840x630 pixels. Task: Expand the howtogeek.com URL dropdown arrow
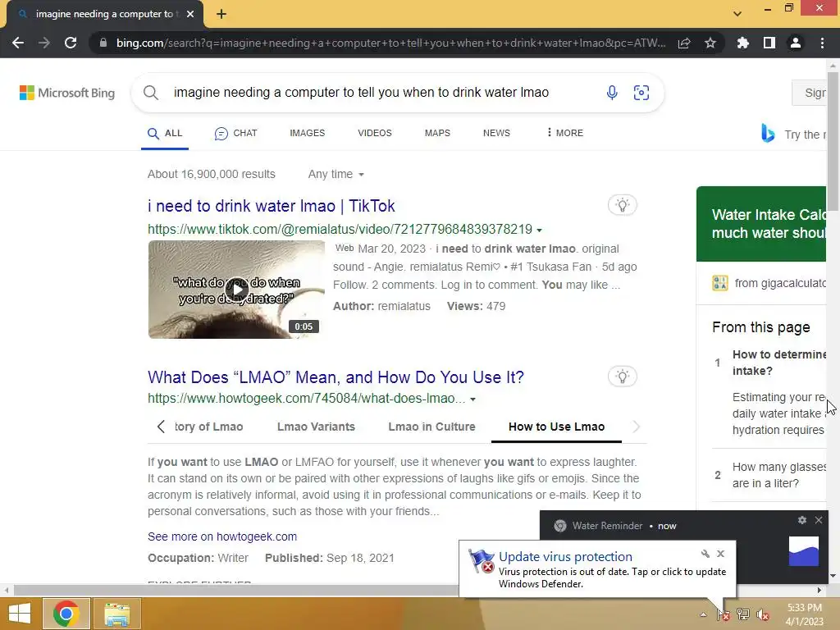pos(473,399)
